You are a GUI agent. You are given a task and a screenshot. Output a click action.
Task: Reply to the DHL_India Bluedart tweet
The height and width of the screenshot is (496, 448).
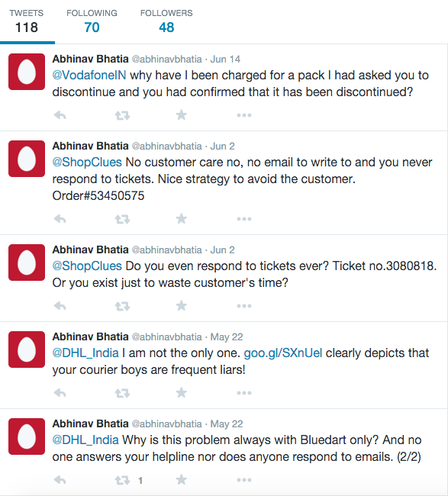(x=60, y=480)
